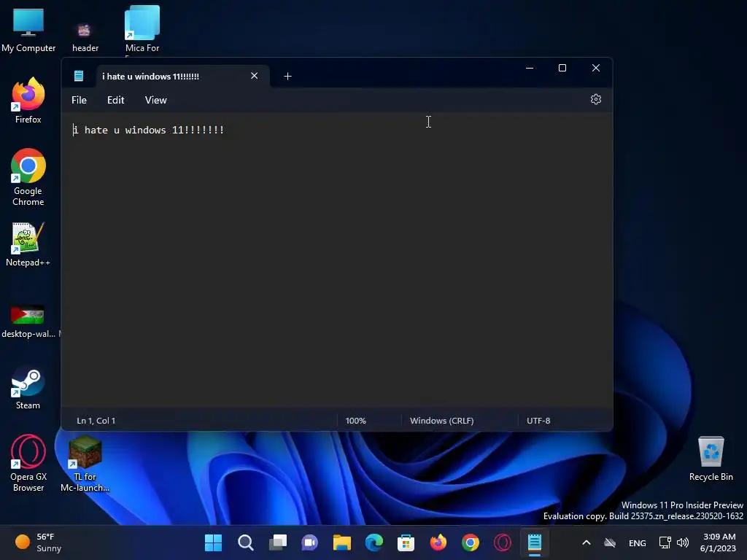Open the File menu in Notepad

click(x=79, y=100)
